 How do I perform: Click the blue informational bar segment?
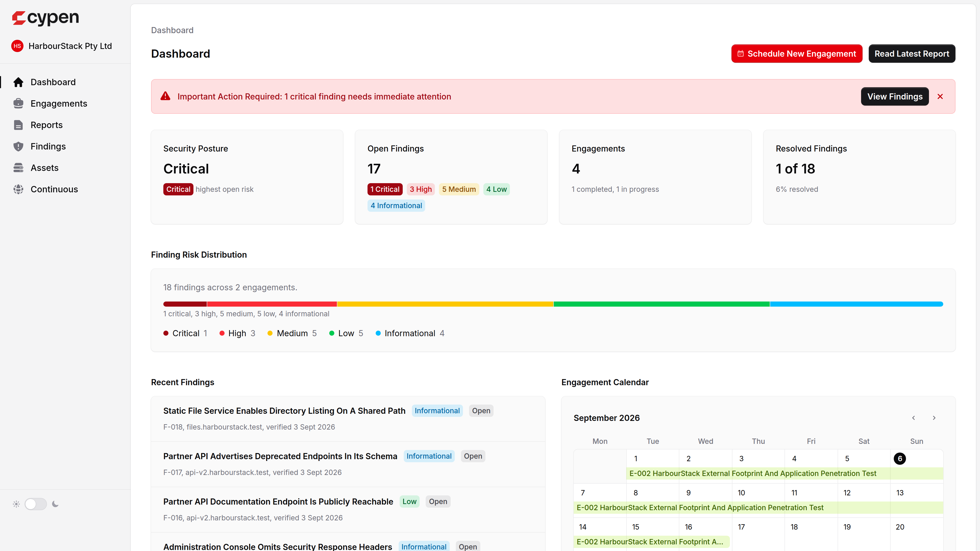pos(857,304)
